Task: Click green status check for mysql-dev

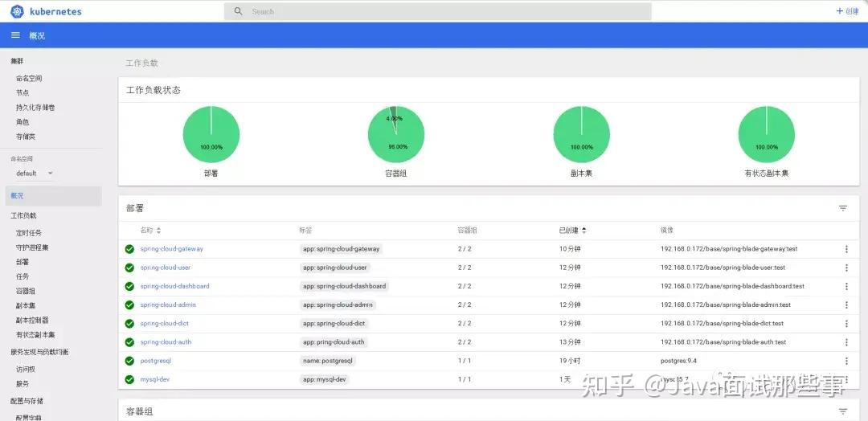Action: pos(129,379)
